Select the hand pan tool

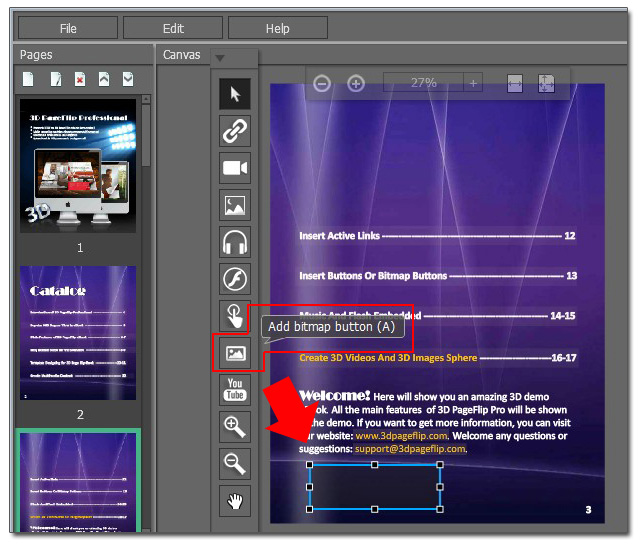point(235,501)
